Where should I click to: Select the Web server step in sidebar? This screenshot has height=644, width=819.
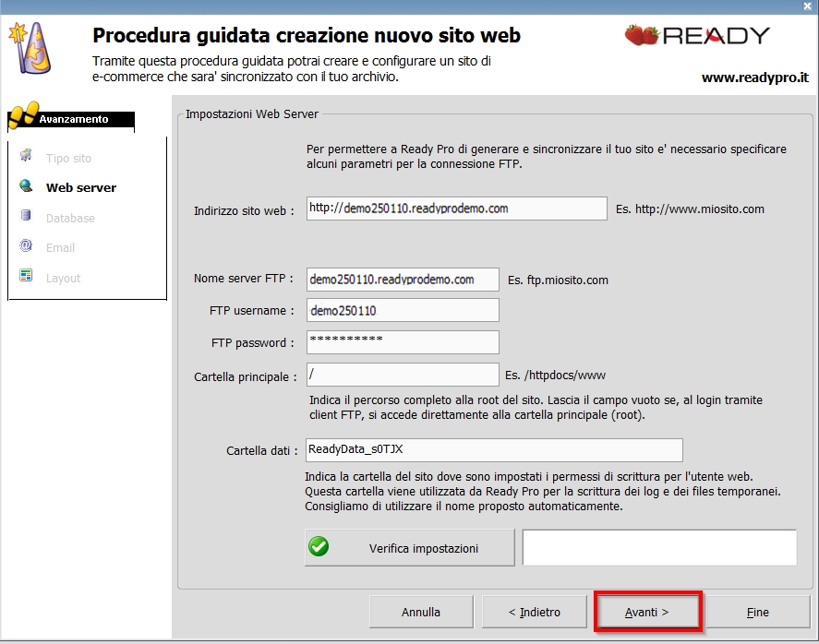pos(81,188)
